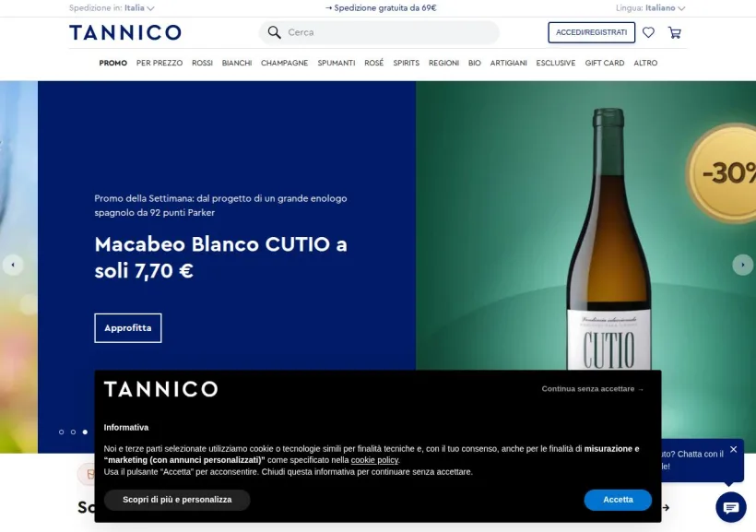
Task: Open the shopping cart icon
Action: pos(675,32)
